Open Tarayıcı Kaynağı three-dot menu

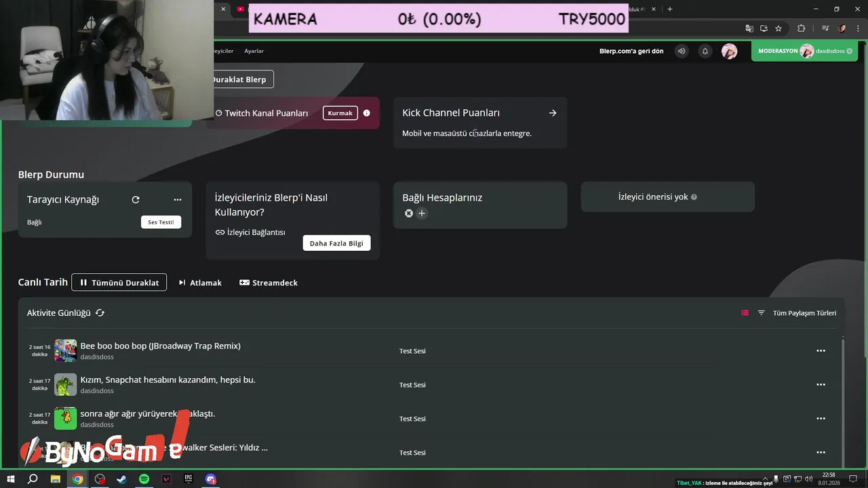click(178, 199)
